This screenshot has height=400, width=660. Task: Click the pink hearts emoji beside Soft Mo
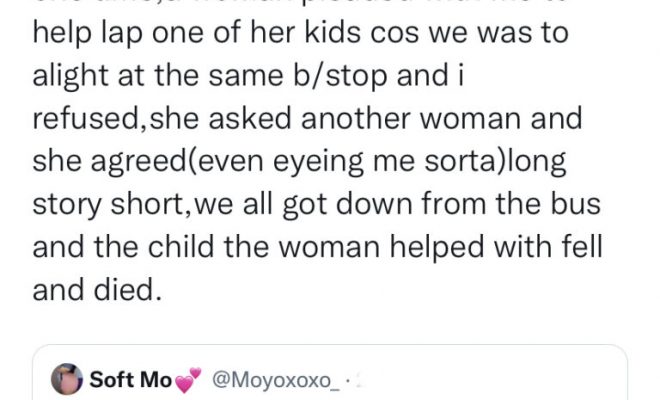coord(188,381)
